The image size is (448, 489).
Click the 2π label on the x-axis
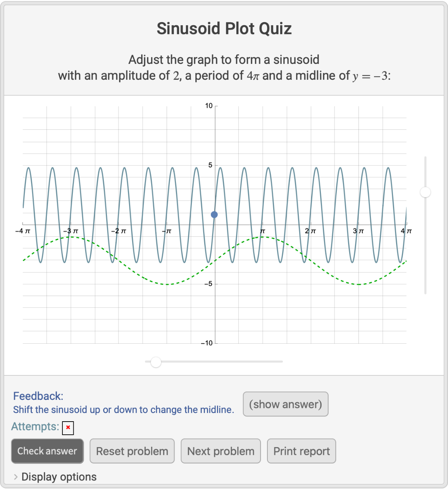310,231
